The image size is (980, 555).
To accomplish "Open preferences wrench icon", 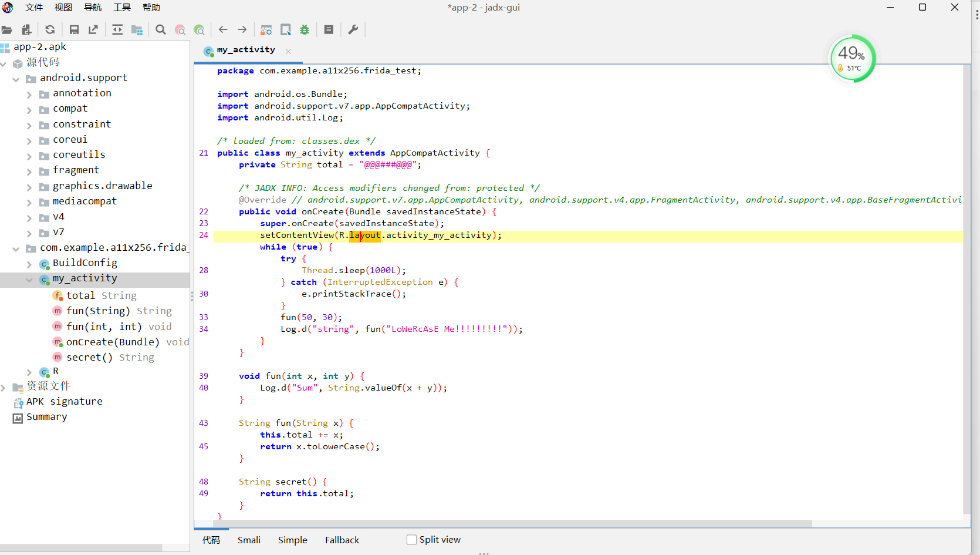I will tap(353, 30).
